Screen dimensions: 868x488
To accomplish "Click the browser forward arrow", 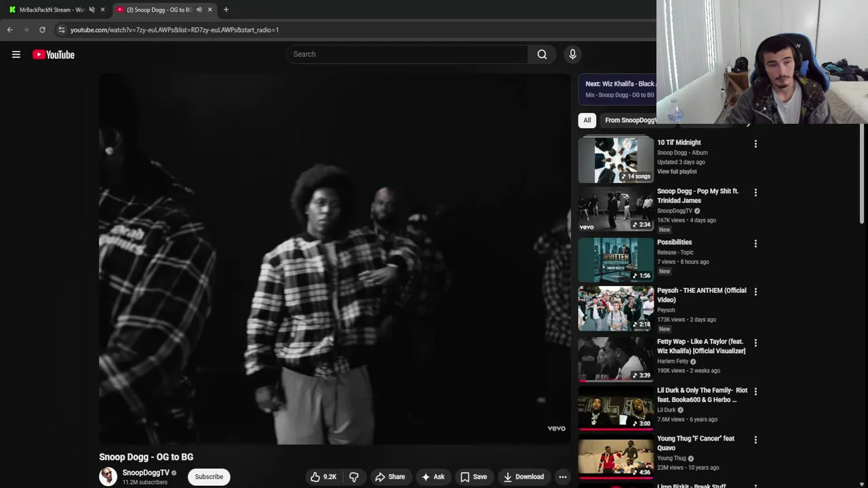I will pyautogui.click(x=26, y=30).
